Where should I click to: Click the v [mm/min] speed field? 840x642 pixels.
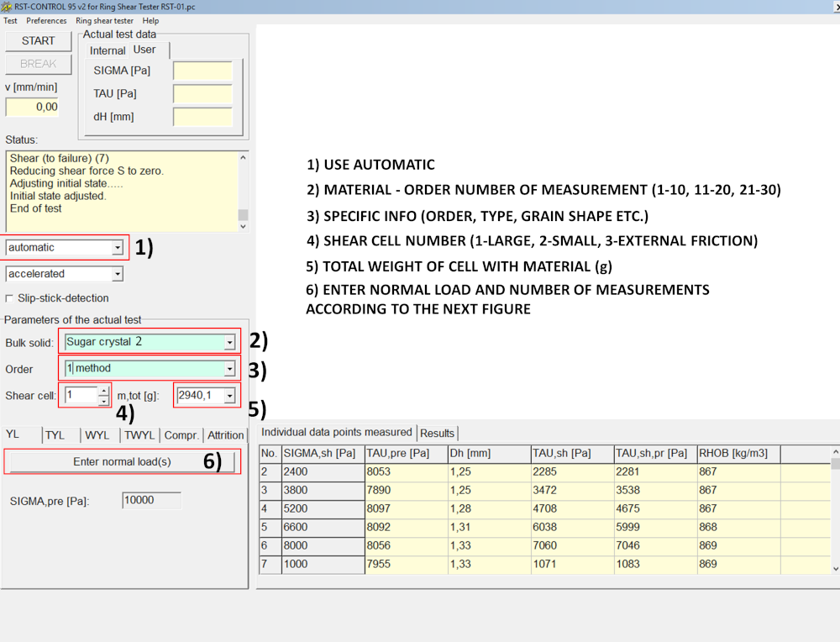coord(32,107)
